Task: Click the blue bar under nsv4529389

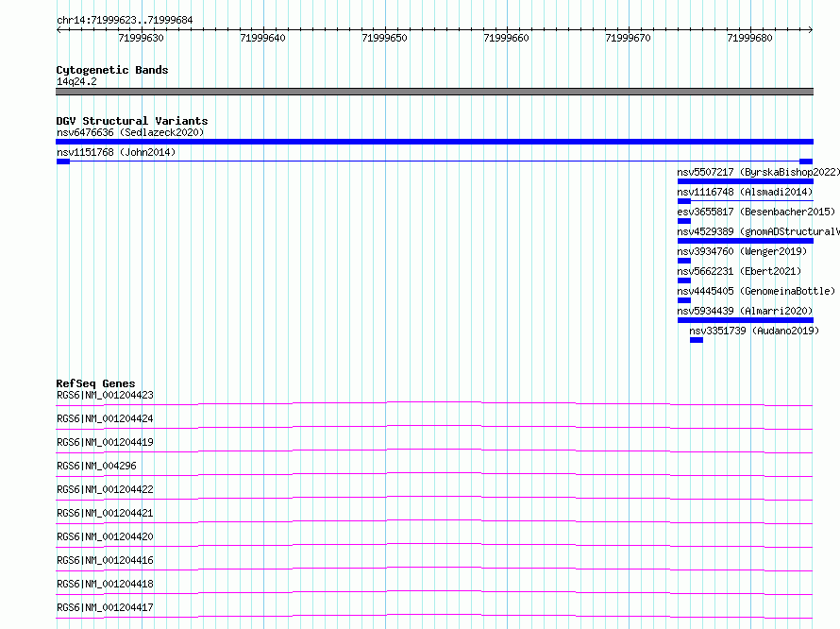Action: (746, 241)
